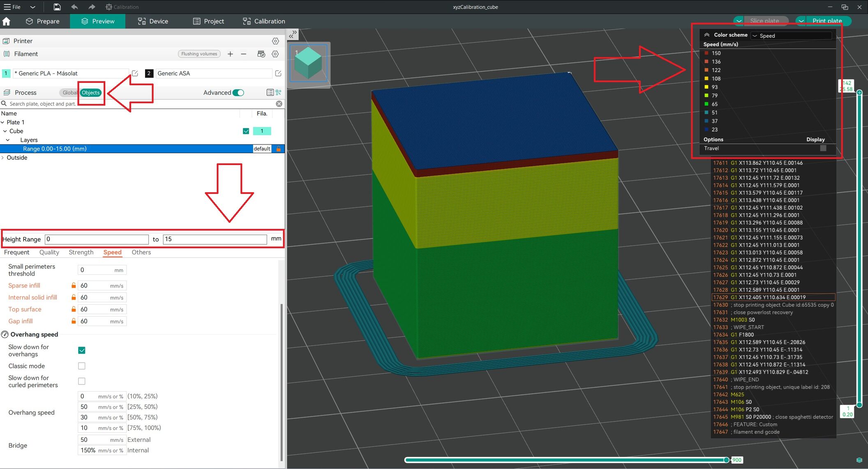Image resolution: width=868 pixels, height=469 pixels.
Task: Click the lock icon on Range row
Action: click(279, 149)
